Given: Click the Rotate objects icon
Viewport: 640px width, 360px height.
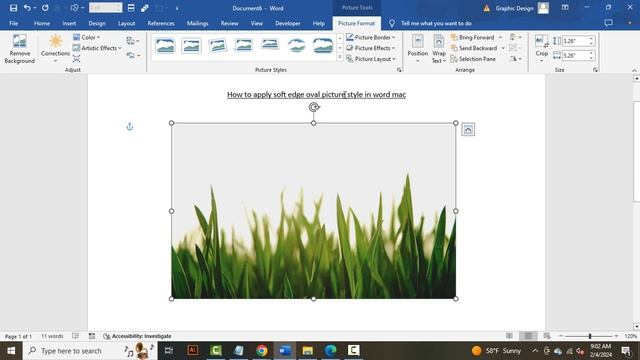Looking at the screenshot, I should [515, 59].
